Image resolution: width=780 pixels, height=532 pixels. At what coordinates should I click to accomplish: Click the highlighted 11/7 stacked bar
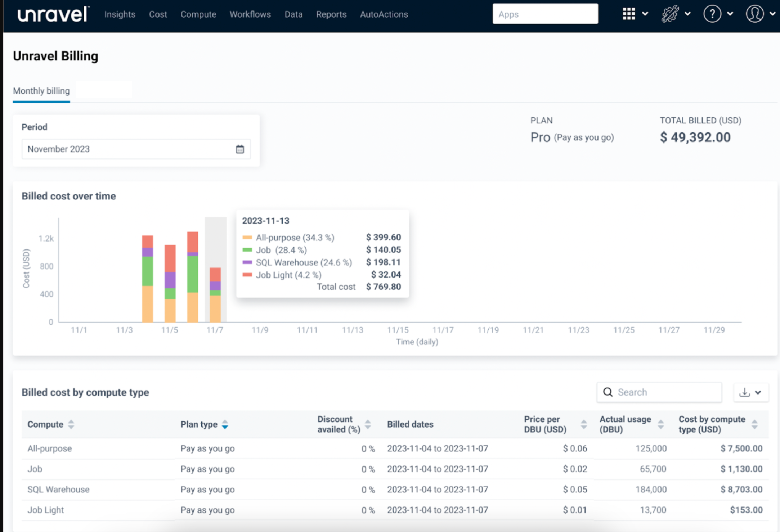click(215, 295)
